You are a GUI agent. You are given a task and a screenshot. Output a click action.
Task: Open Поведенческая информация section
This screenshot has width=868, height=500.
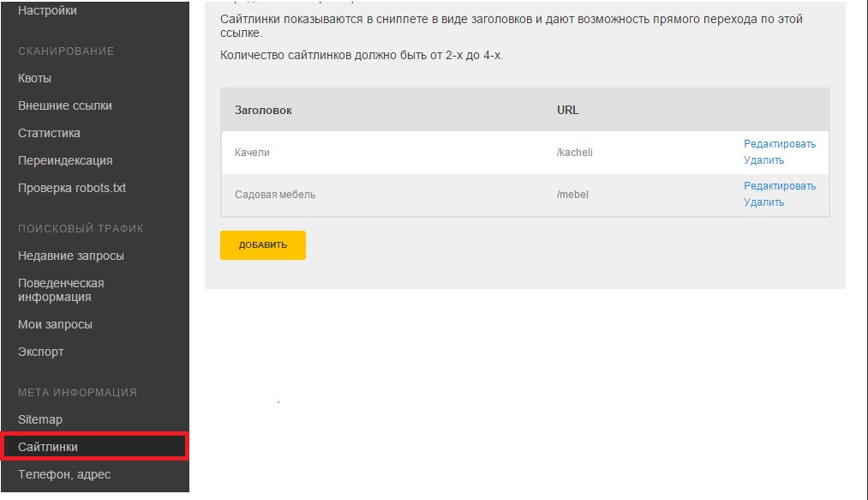pos(61,290)
